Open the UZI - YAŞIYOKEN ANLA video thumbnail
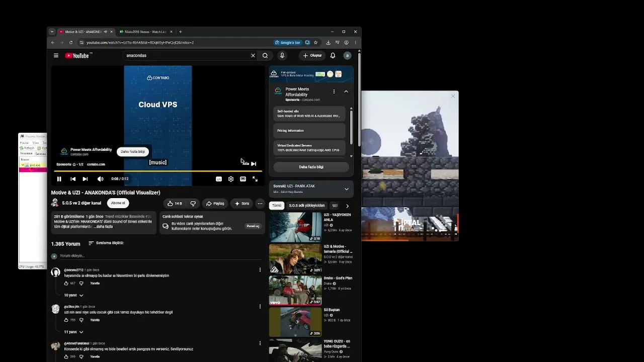The height and width of the screenshot is (362, 644). point(295,227)
